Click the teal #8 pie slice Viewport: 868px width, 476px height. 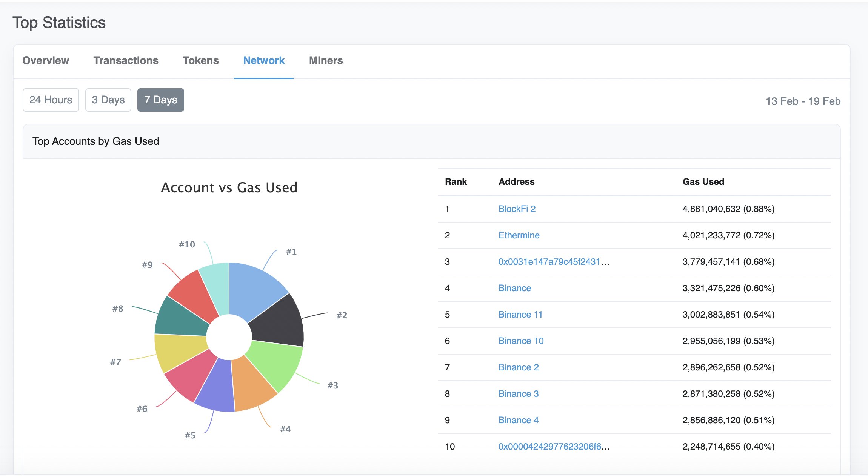click(179, 319)
